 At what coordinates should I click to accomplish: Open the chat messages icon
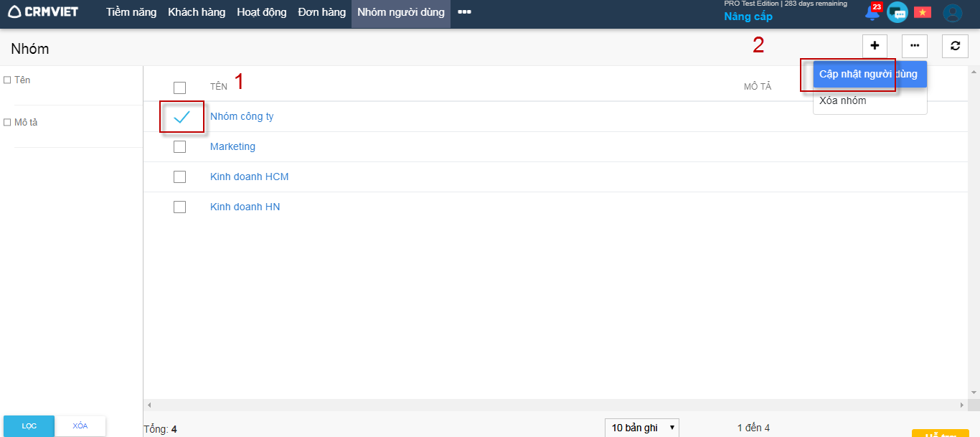(x=897, y=12)
